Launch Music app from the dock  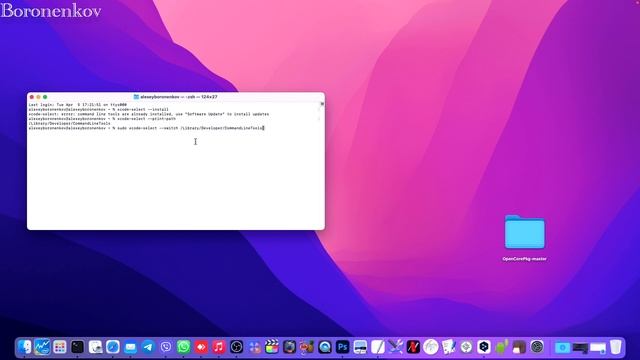(219, 347)
